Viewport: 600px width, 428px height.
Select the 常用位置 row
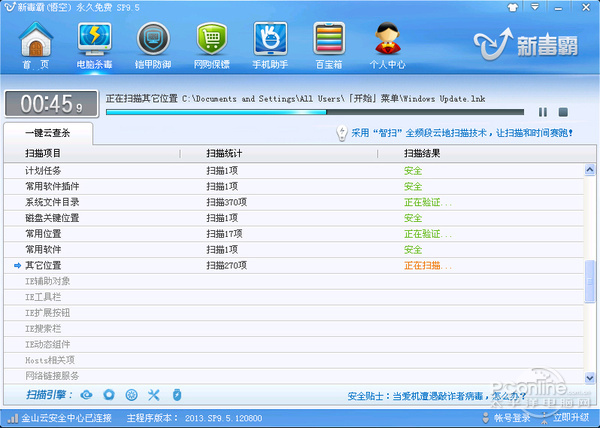[293, 234]
